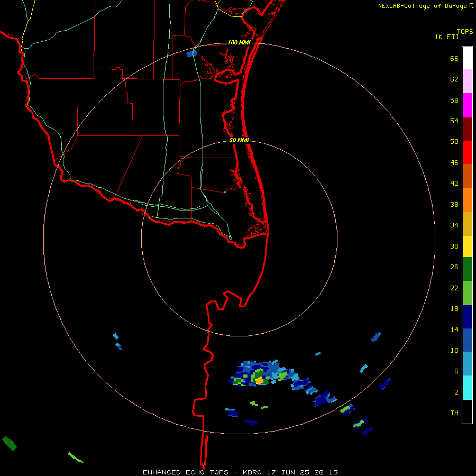Select the yellow 30 kft legend swatch
Screen dimensions: 476x476
click(x=467, y=246)
